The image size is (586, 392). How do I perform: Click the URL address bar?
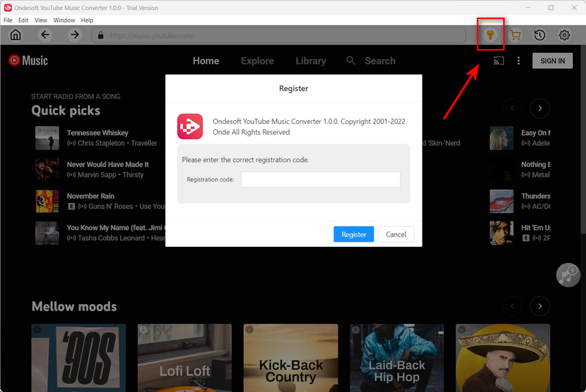279,35
